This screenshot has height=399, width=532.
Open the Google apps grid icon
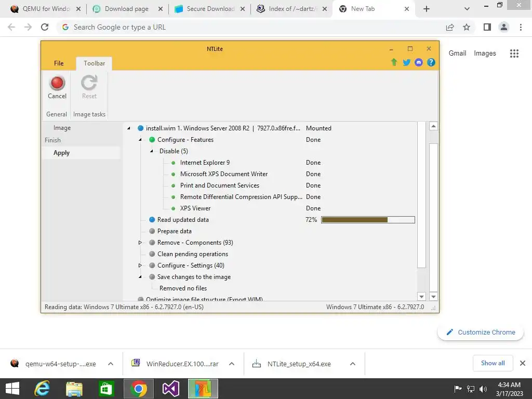[514, 54]
